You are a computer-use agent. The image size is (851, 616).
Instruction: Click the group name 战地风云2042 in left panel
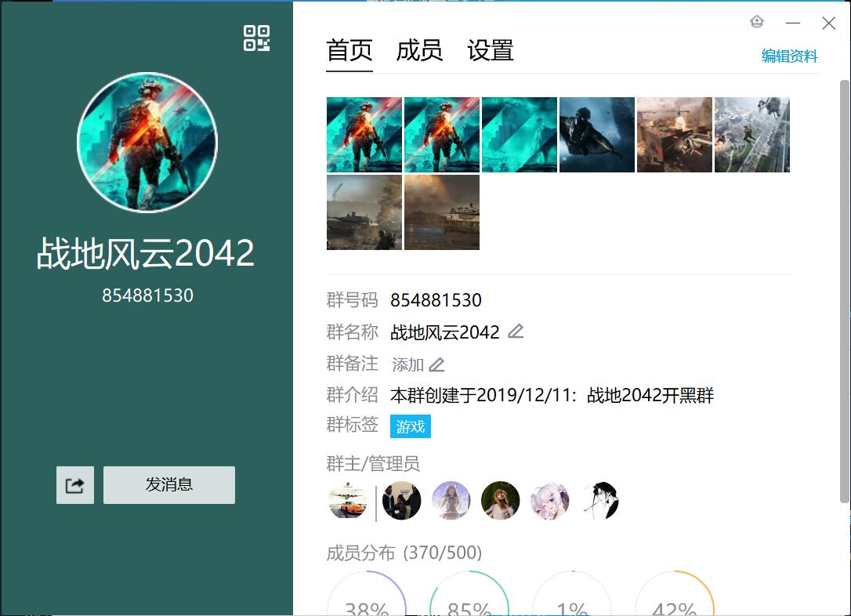(146, 253)
